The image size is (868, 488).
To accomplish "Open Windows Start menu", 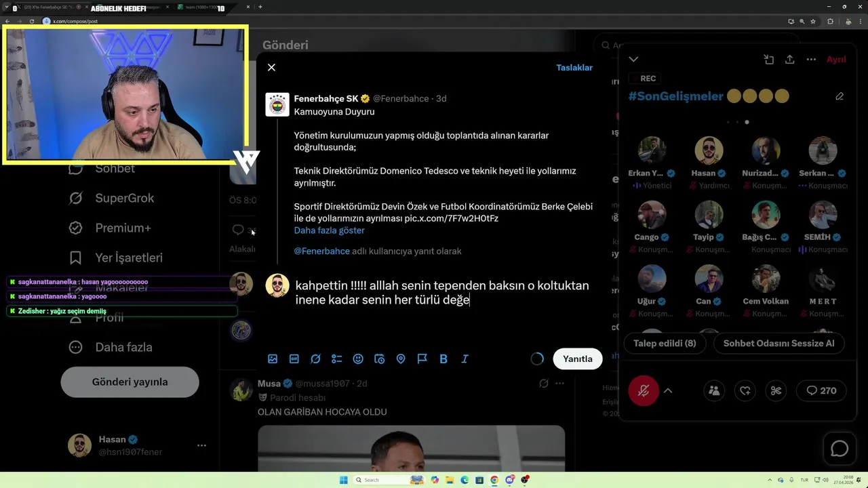I will pyautogui.click(x=343, y=480).
